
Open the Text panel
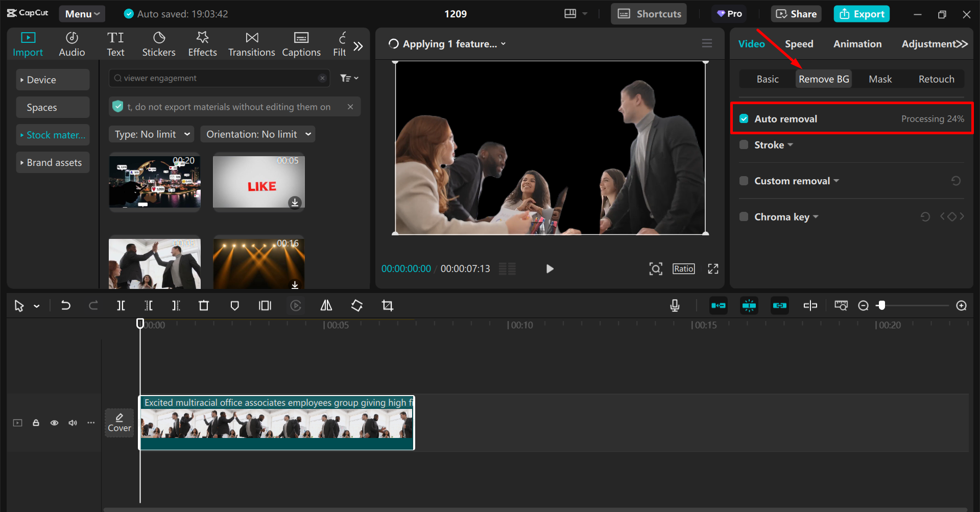click(115, 44)
